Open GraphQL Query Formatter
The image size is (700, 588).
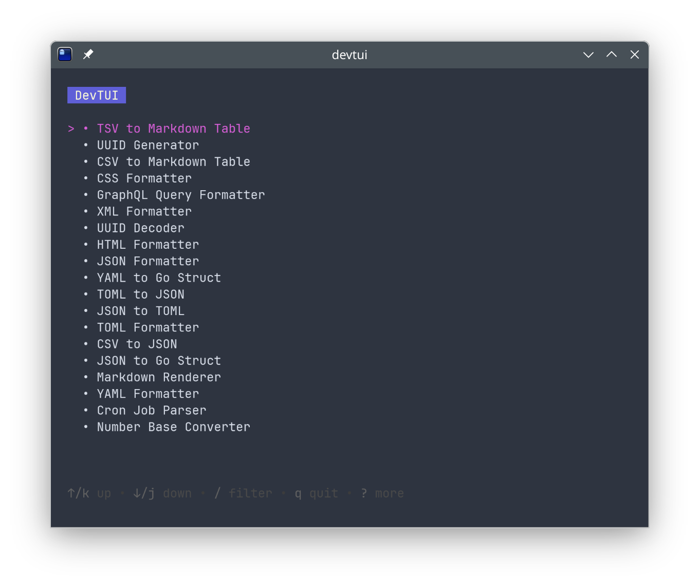tap(180, 195)
